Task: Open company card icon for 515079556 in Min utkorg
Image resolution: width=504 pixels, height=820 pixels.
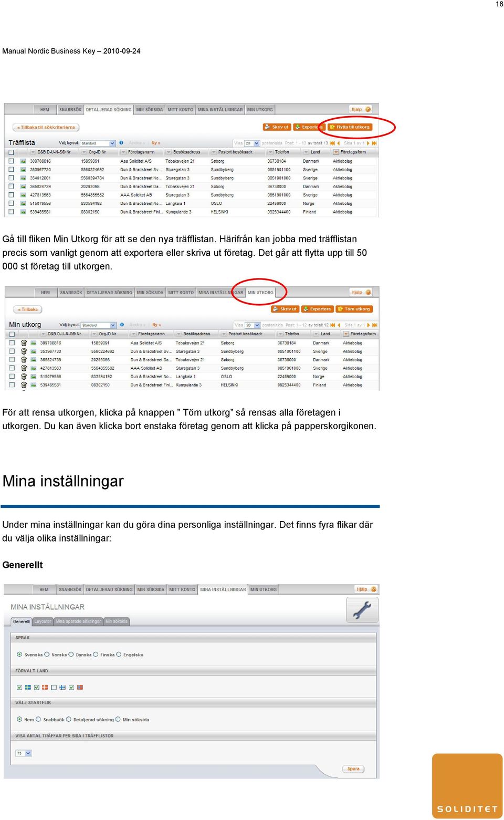Action: pos(34,377)
